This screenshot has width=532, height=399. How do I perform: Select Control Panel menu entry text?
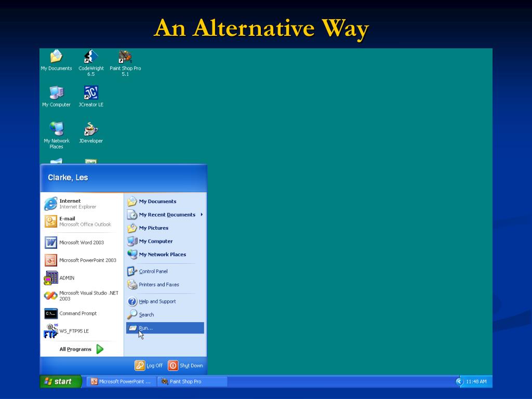pos(153,271)
